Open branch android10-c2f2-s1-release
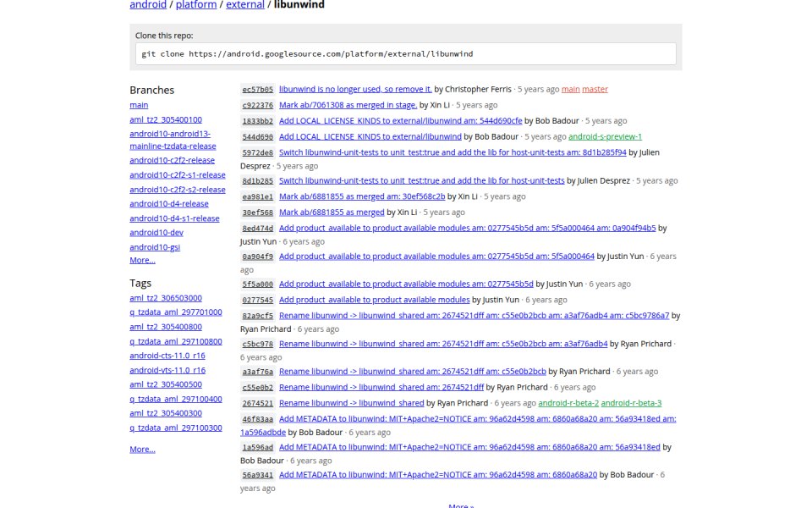The image size is (812, 508). (x=177, y=174)
